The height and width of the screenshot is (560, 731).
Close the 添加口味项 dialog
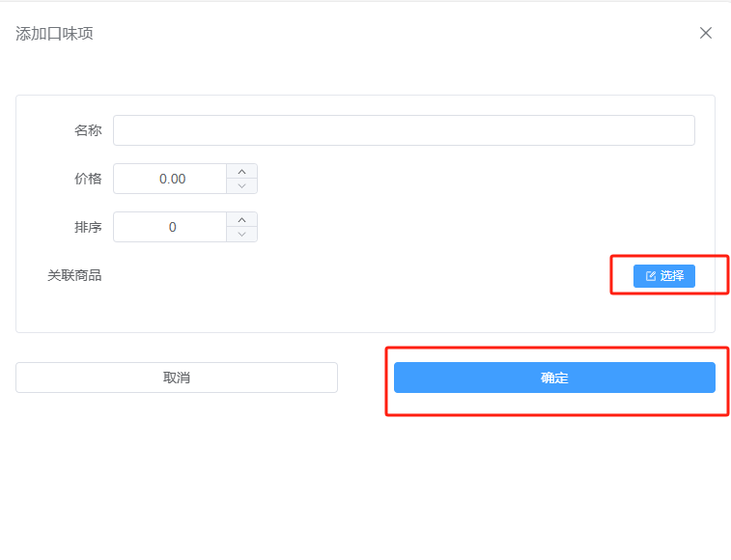tap(706, 33)
